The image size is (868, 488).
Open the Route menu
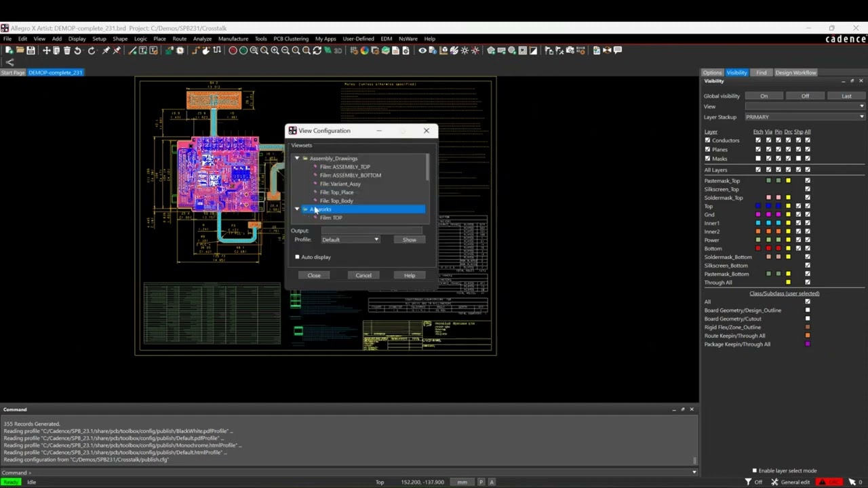179,39
